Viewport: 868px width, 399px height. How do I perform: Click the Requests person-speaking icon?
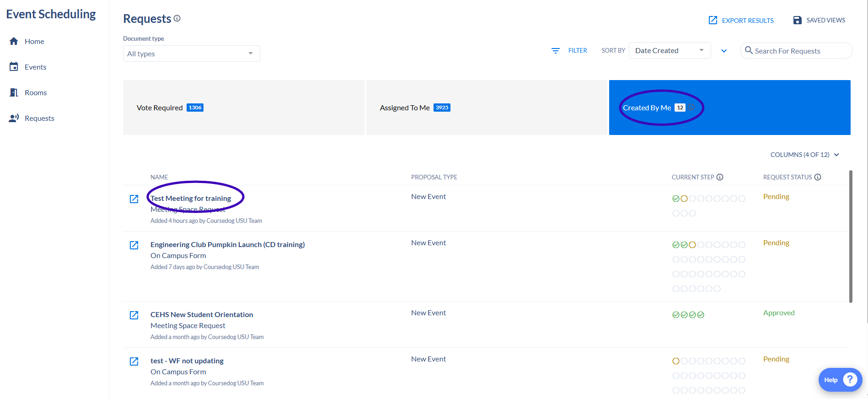(x=14, y=118)
